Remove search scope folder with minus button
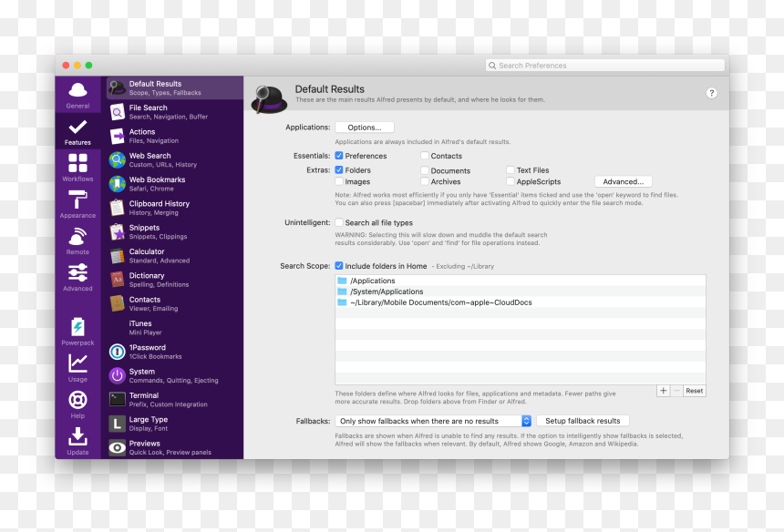Image resolution: width=784 pixels, height=532 pixels. coord(676,391)
